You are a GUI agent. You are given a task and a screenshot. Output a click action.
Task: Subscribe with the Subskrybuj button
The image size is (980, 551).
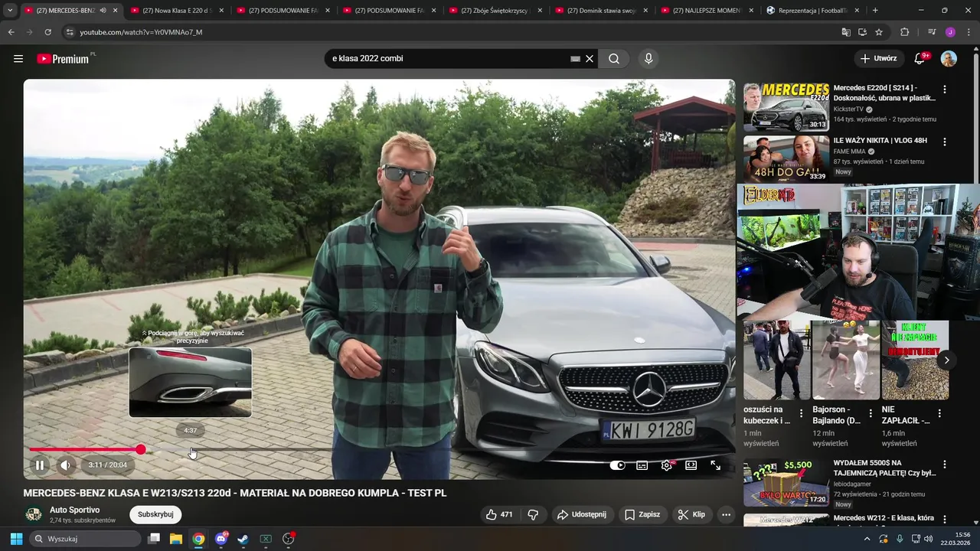tap(155, 514)
